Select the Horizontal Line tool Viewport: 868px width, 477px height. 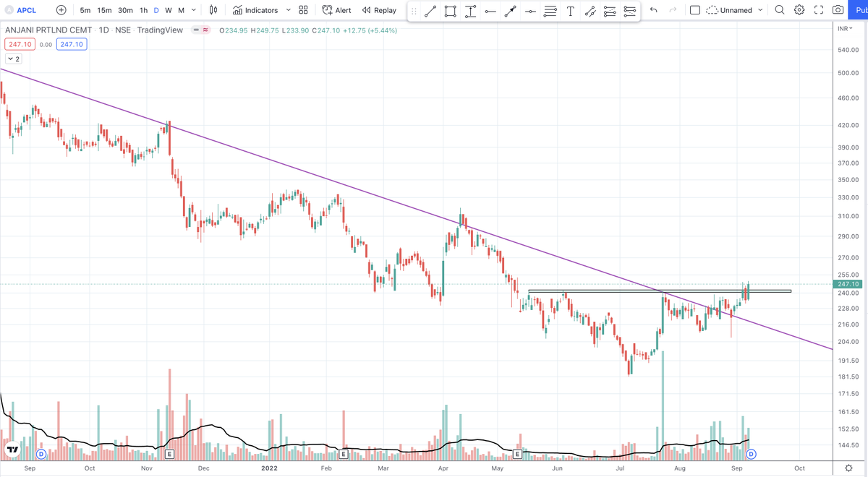click(x=530, y=11)
